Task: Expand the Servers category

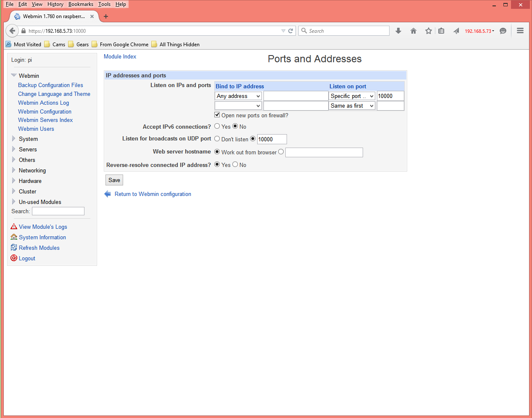Action: 13,149
